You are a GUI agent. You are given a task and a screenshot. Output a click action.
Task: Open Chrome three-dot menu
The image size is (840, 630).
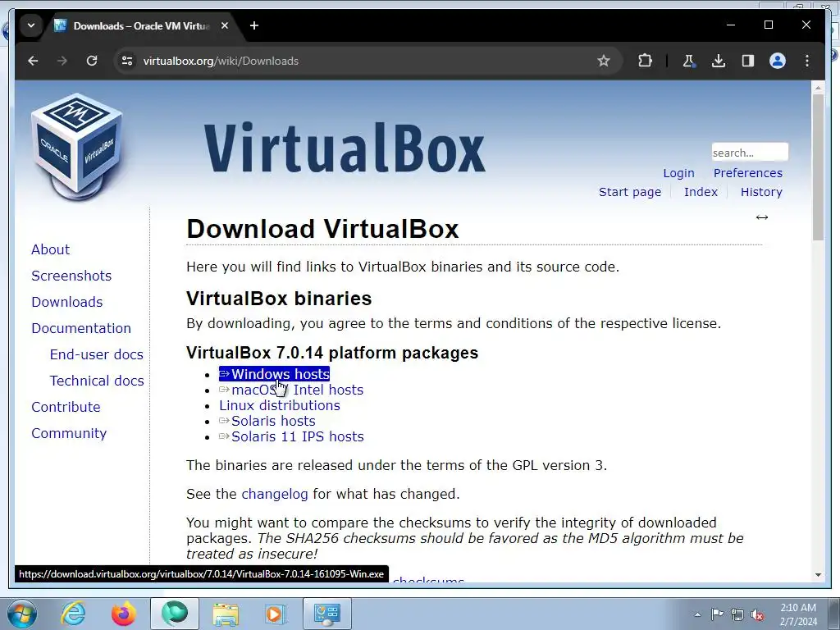coord(807,61)
